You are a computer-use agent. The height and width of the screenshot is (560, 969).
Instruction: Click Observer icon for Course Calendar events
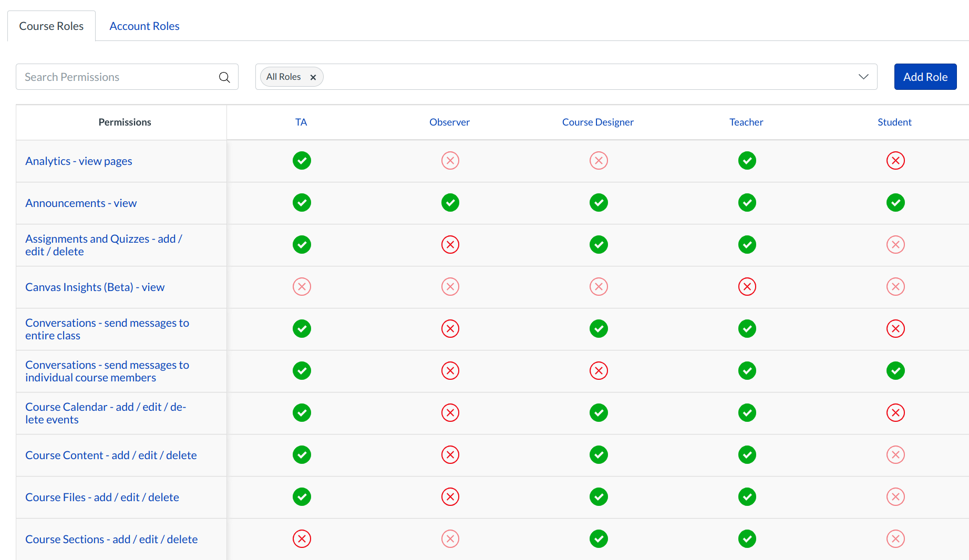point(450,413)
